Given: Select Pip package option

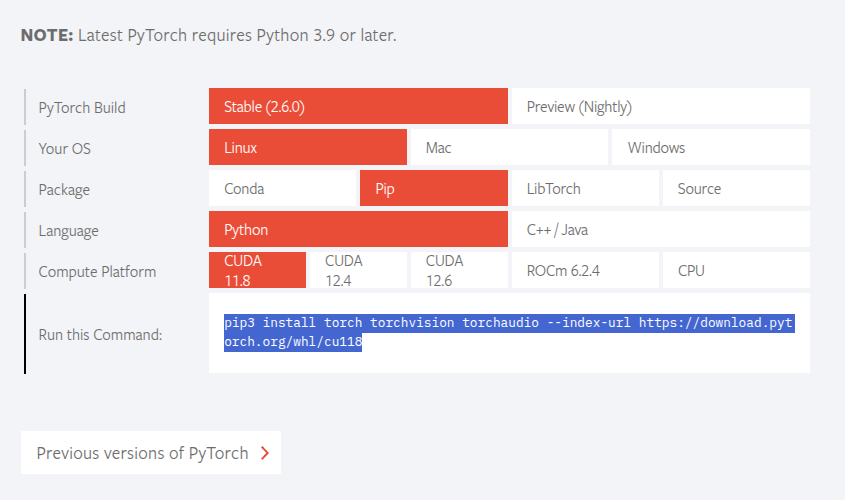Looking at the screenshot, I should click(434, 188).
